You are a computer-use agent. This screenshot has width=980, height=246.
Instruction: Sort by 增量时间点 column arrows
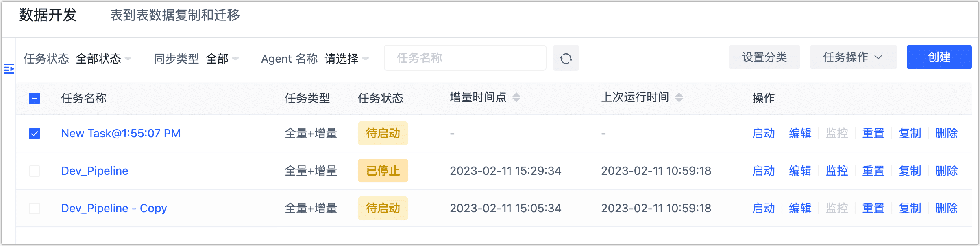point(516,97)
